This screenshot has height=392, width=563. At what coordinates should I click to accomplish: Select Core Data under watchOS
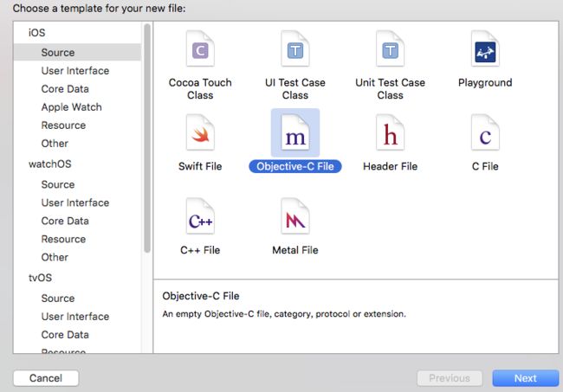coord(65,221)
